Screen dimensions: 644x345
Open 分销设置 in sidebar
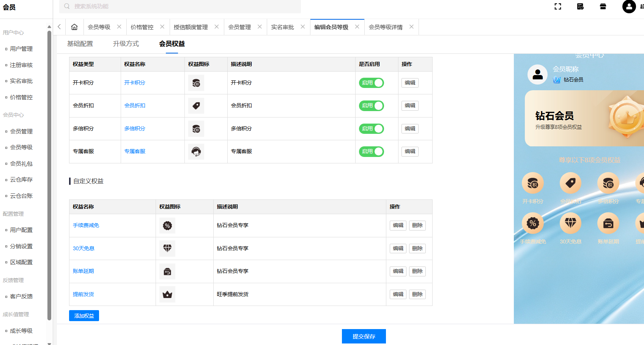(x=21, y=246)
